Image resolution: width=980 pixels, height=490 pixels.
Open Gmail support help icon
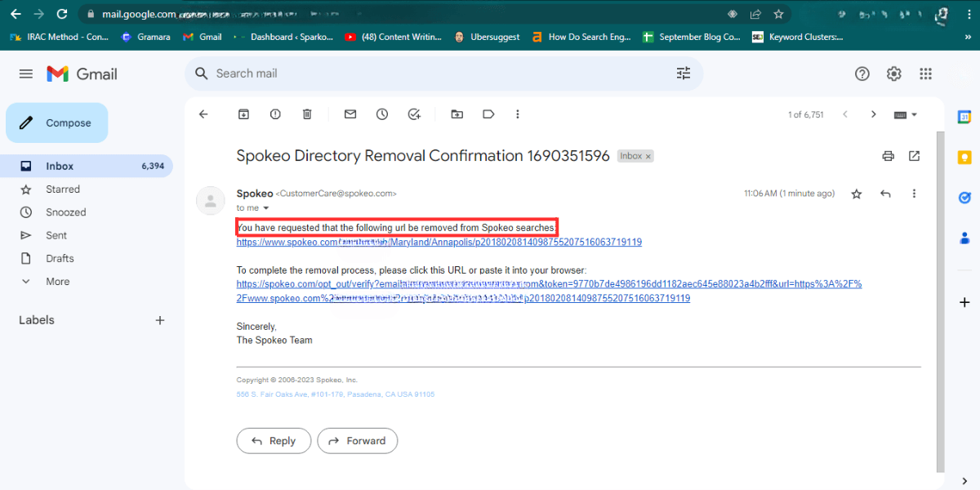(x=862, y=73)
